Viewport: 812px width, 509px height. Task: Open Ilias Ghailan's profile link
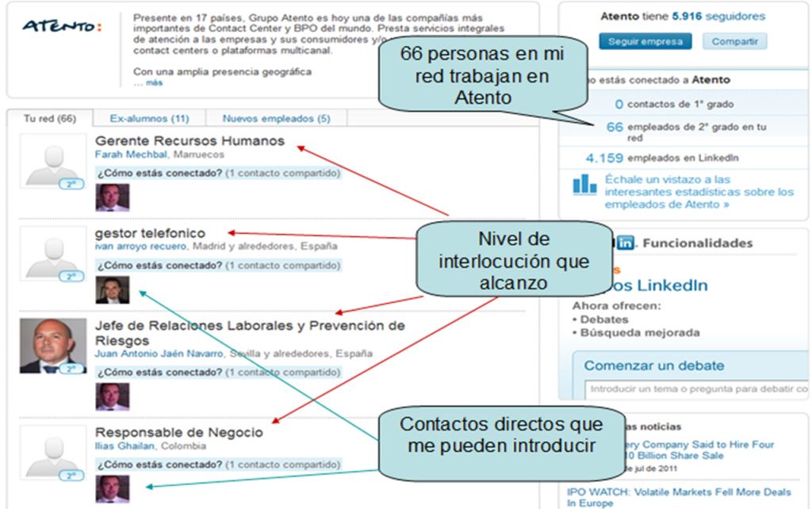(x=124, y=446)
